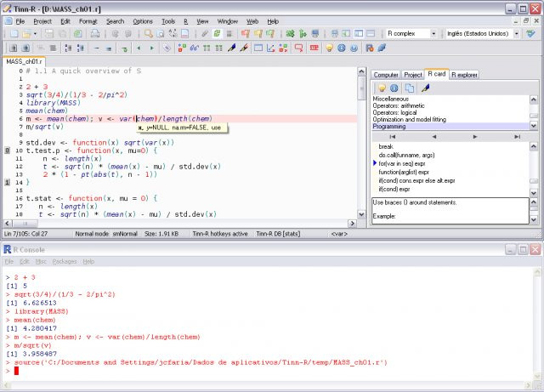Screen dimensions: 544x392
Task: Open the Tools menu
Action: tap(168, 21)
